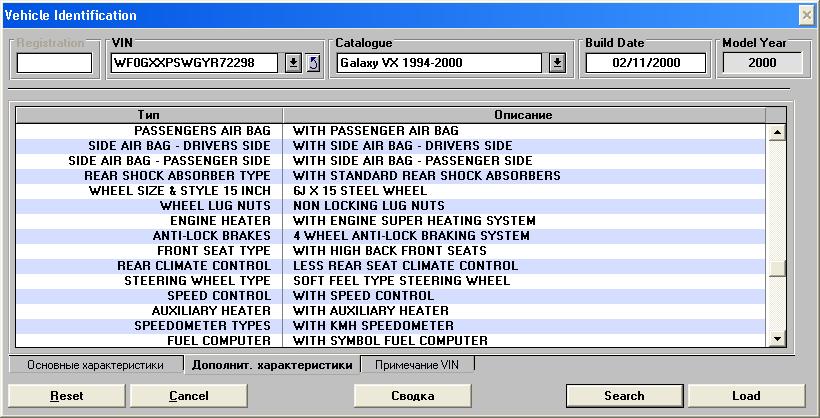Screen dimensions: 820x418
Task: Switch to Основные характеристики tab
Action: tap(95, 365)
